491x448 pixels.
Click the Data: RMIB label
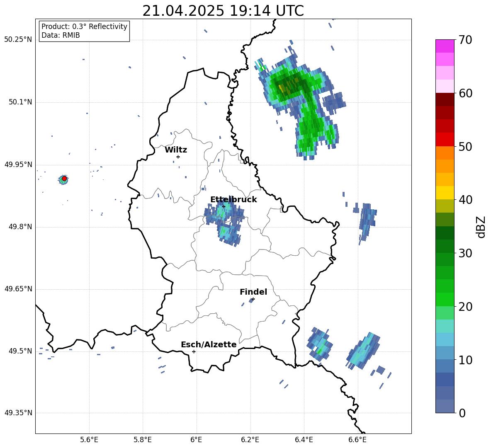(61, 35)
